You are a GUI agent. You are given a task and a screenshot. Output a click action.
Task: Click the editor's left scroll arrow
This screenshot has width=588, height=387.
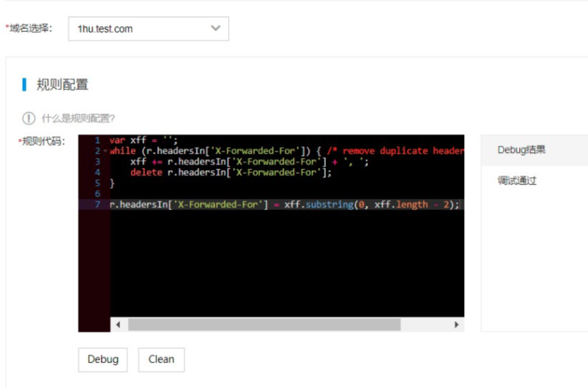118,325
